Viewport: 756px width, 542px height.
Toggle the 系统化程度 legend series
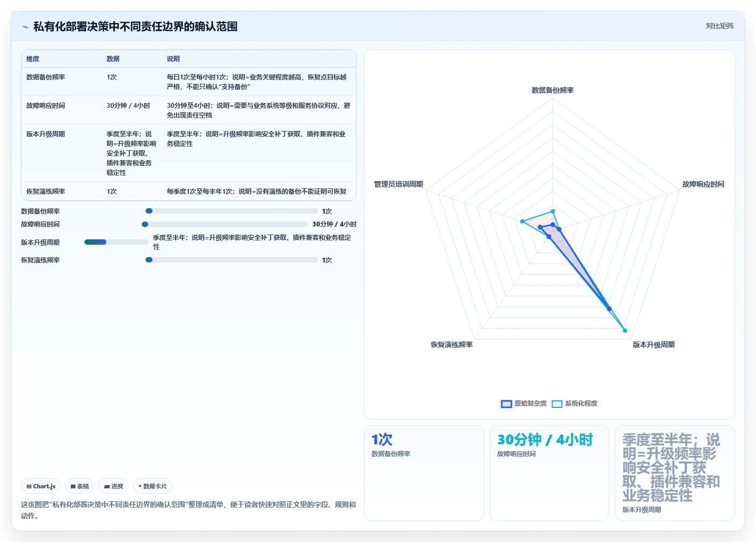coord(575,404)
